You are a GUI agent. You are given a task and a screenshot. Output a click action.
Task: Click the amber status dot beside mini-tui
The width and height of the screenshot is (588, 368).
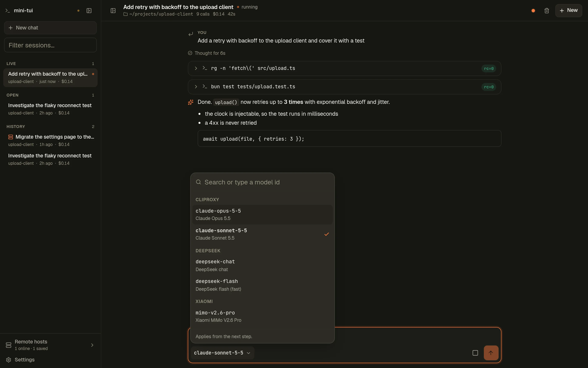(x=78, y=10)
